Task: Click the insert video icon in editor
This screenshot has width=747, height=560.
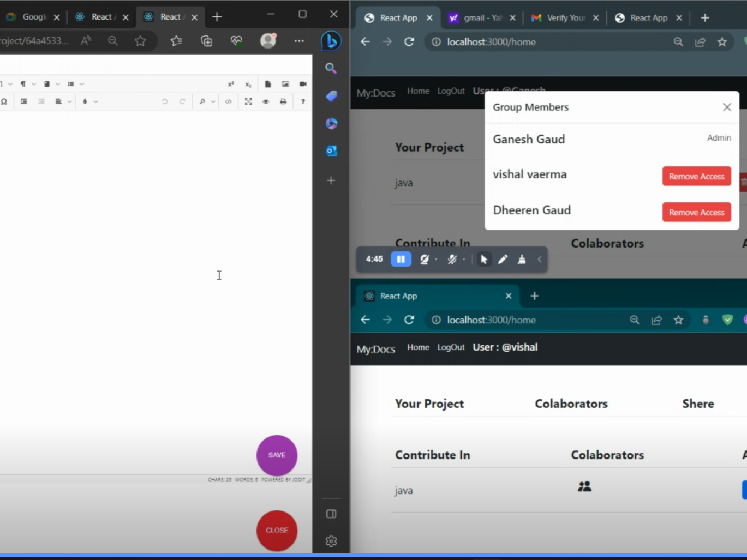Action: 303,84
